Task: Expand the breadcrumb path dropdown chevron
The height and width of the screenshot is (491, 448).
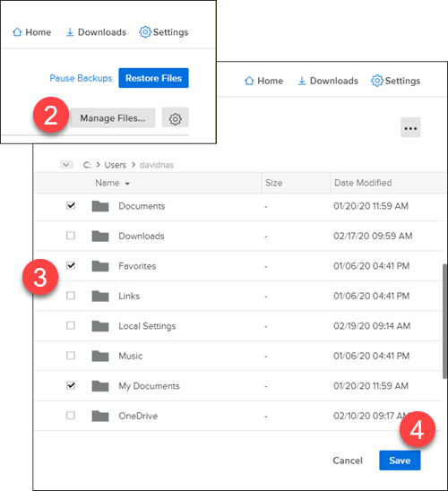Action: click(66, 165)
